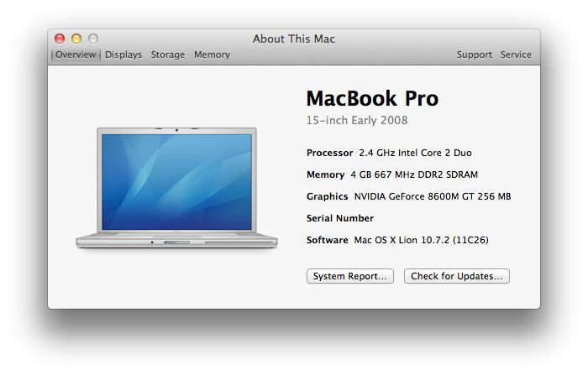Screen dimensions: 588x375
Task: Open the Displays tab
Action: click(x=123, y=55)
